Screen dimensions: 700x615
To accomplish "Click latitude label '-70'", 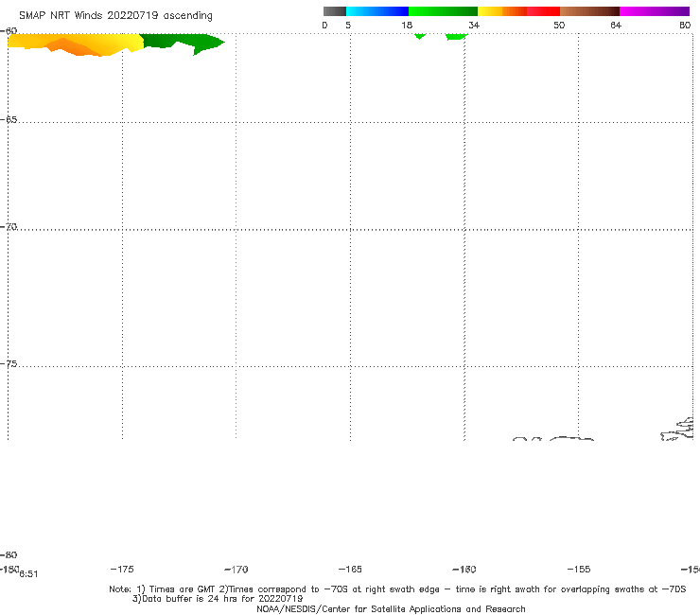I will click(x=9, y=227).
